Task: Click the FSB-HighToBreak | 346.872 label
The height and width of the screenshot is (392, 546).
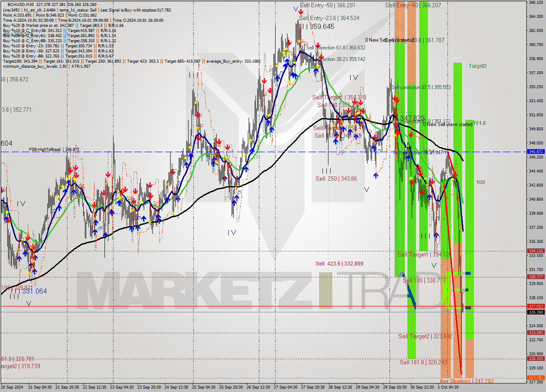Action: tap(54, 150)
